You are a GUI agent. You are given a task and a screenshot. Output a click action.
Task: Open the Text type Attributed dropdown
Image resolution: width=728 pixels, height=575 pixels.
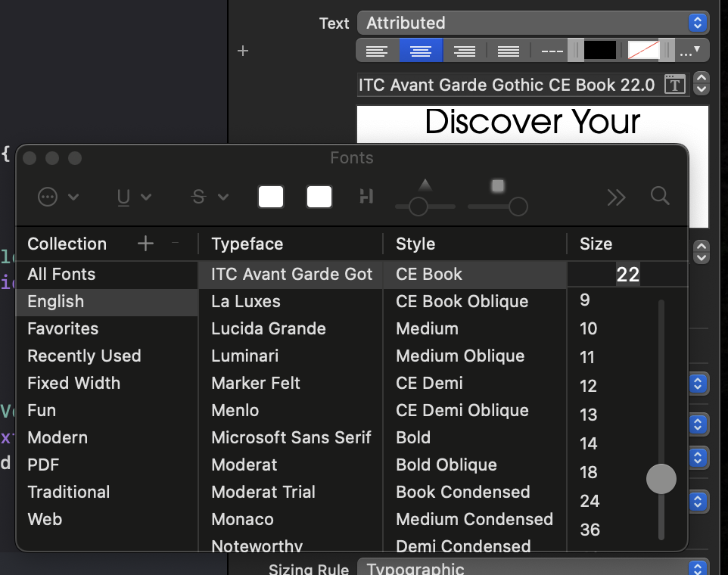tap(532, 23)
